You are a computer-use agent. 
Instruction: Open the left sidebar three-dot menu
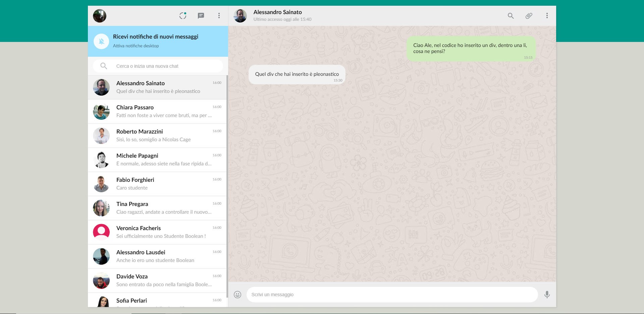click(x=219, y=15)
